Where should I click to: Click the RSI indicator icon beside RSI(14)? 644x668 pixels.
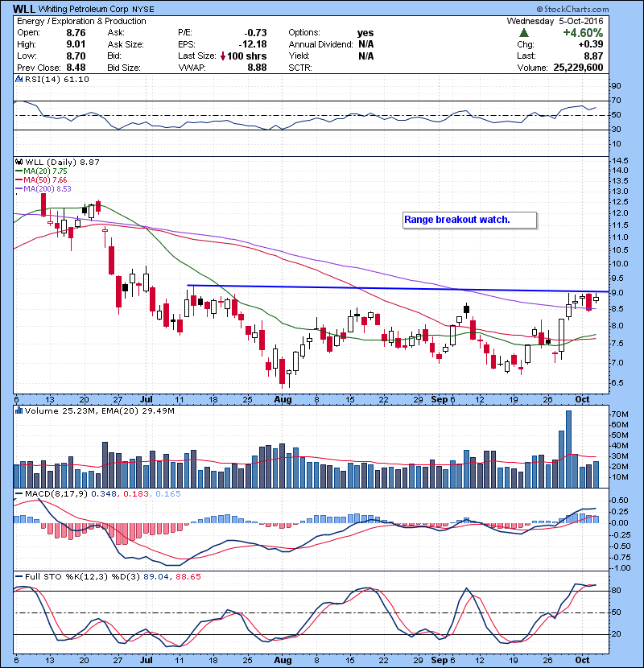pos(19,79)
